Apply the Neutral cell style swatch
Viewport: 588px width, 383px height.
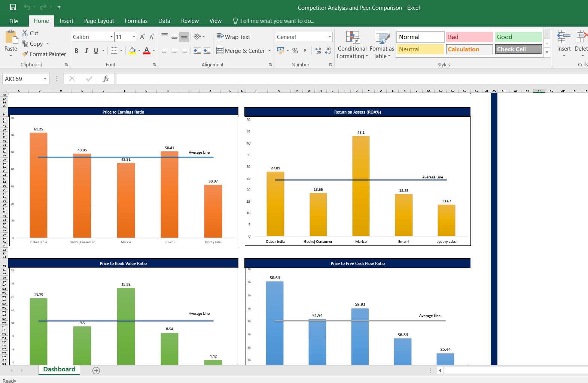click(x=420, y=49)
